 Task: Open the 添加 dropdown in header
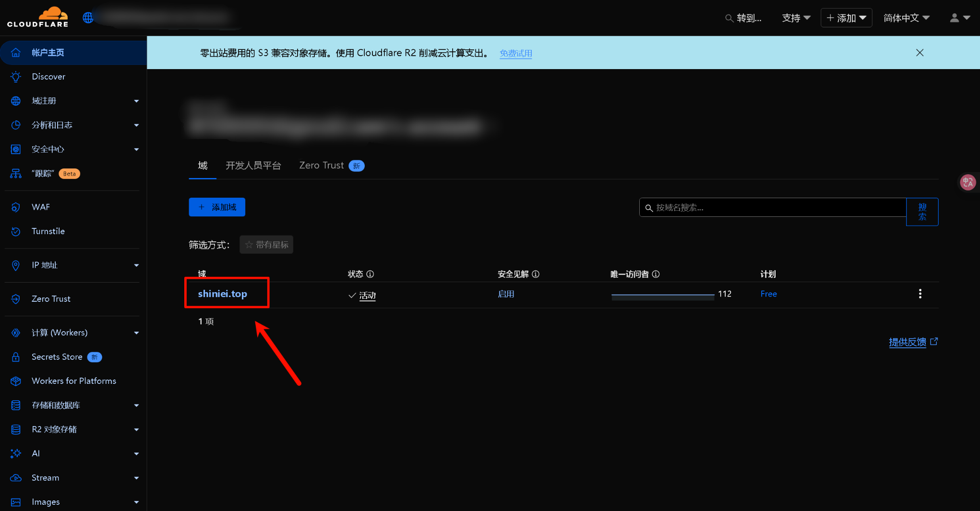[x=846, y=18]
